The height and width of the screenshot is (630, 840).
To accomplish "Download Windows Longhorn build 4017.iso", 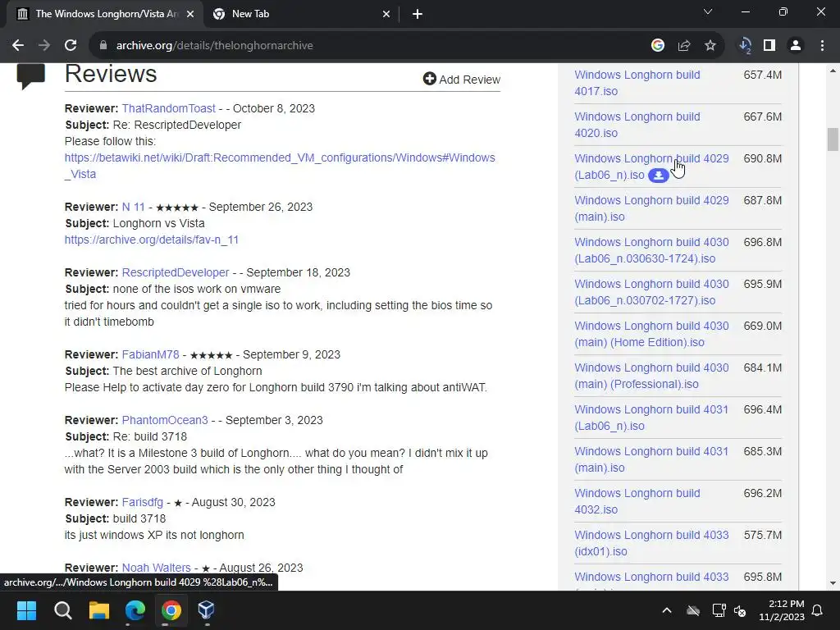I will (x=637, y=83).
